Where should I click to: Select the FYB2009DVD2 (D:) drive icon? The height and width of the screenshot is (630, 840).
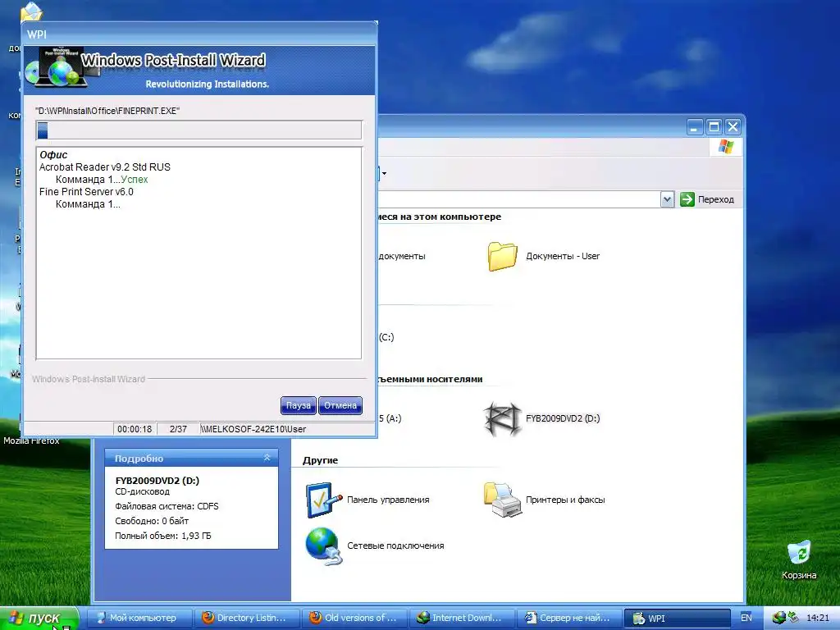[x=501, y=419]
